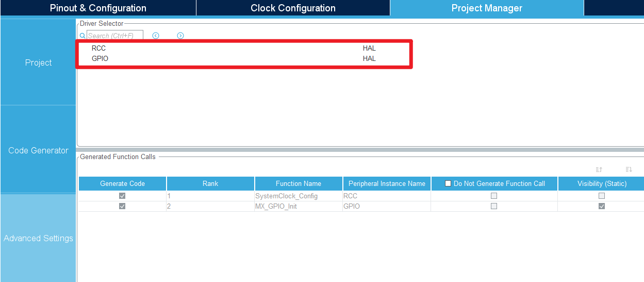Focus the Search (Ctrl+F) field
This screenshot has height=282, width=644.
point(114,36)
